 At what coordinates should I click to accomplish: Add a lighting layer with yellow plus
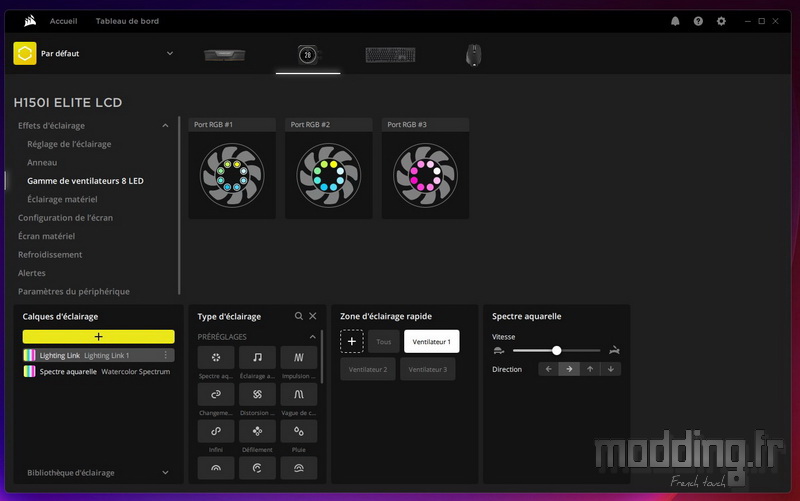[x=98, y=336]
